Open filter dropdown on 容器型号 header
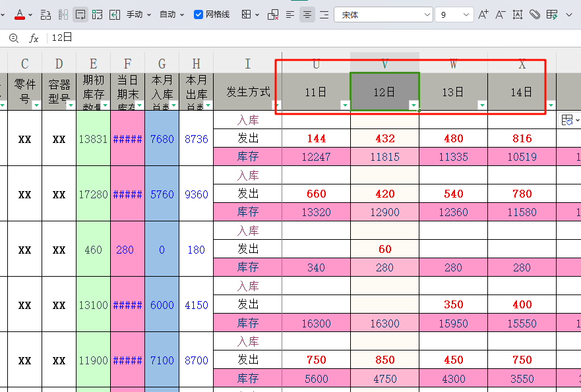581x392 pixels. [71, 105]
